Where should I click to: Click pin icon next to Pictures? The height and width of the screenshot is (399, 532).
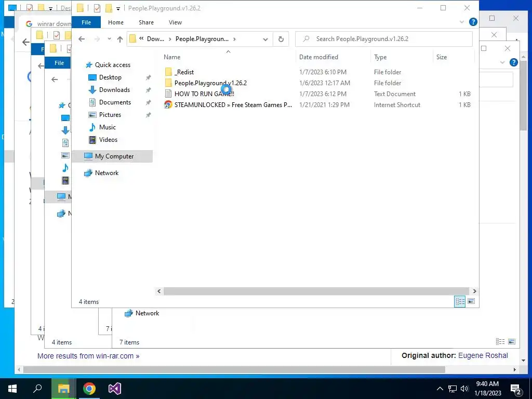click(148, 115)
